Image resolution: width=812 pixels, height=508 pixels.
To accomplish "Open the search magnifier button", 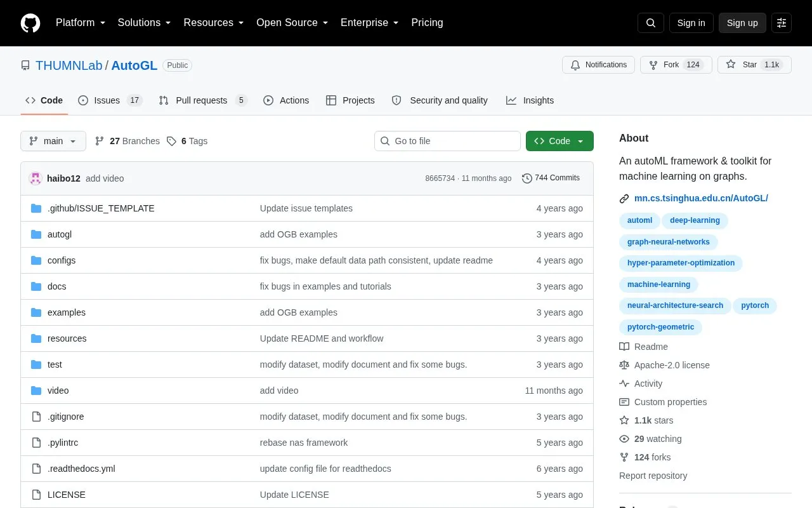I will [x=651, y=23].
